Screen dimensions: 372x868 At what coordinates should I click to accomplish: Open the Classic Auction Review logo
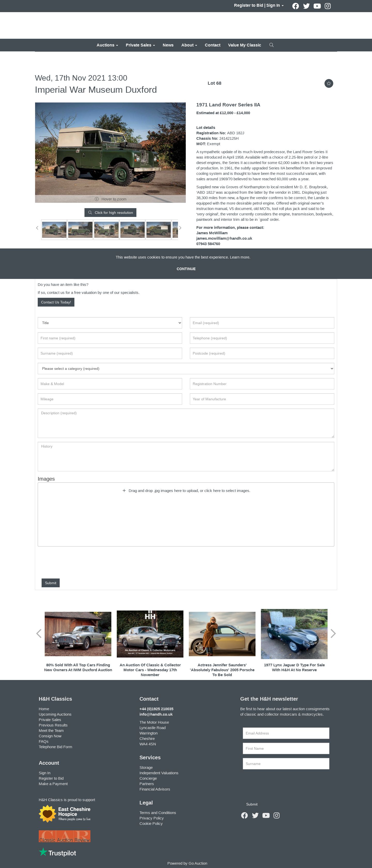pos(64,836)
